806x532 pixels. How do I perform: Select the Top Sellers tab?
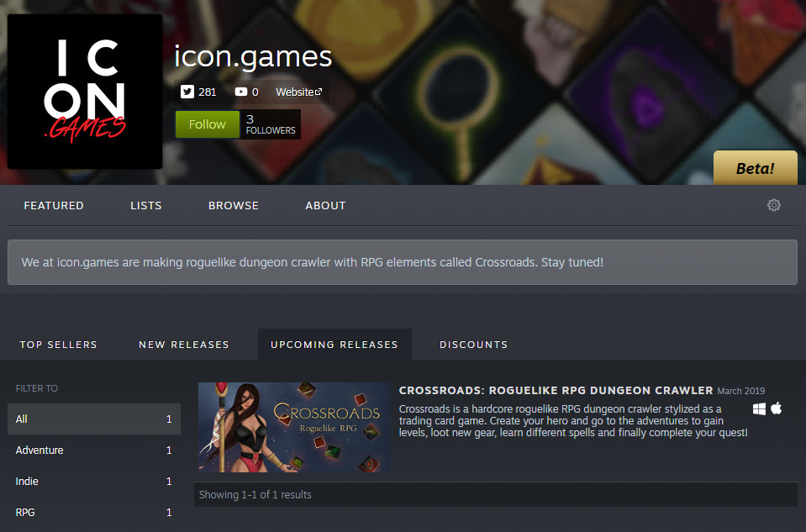58,345
